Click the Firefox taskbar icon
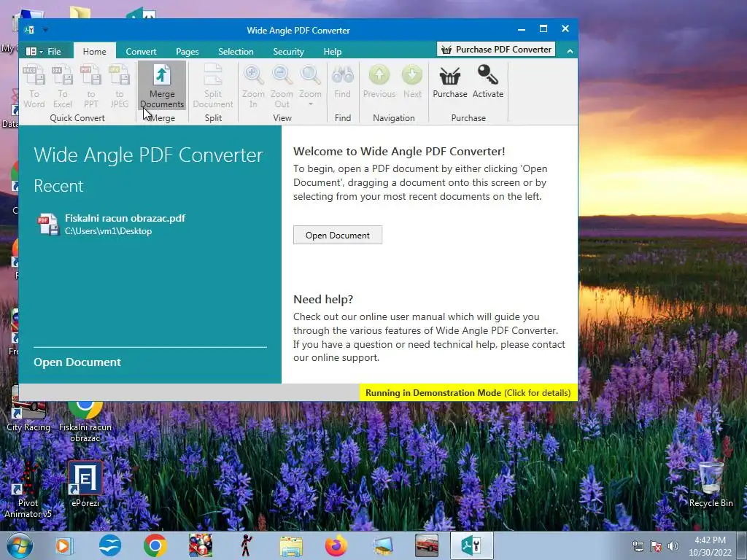Screen dimensions: 747x560 336,545
